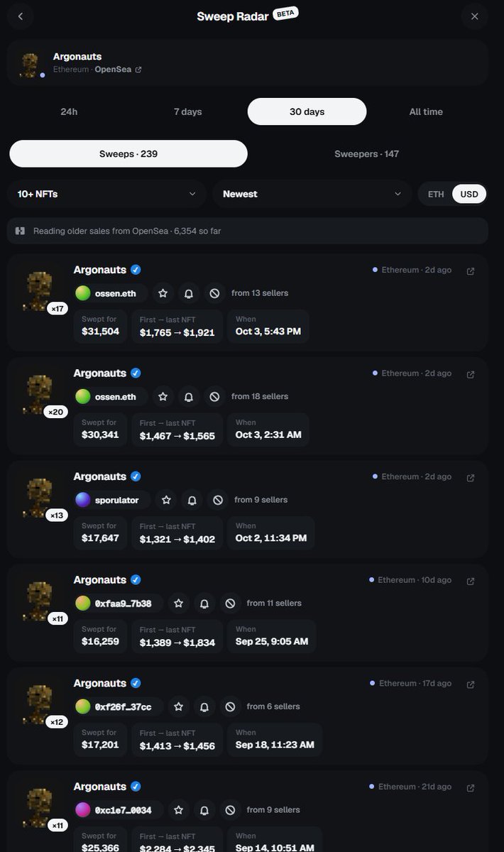The height and width of the screenshot is (852, 504).
Task: Open external link for $17,647 sweep
Action: coord(471,478)
